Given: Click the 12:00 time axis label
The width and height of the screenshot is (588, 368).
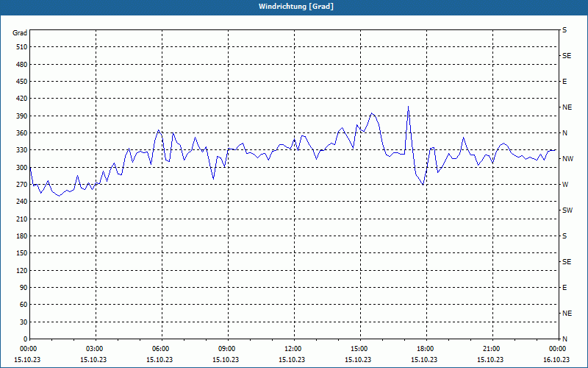Looking at the screenshot, I should 293,349.
